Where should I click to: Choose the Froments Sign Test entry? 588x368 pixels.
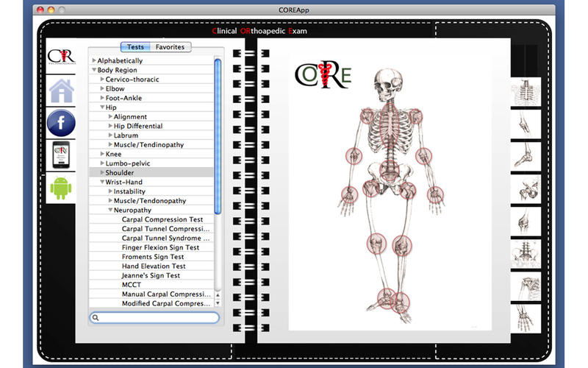coord(153,257)
